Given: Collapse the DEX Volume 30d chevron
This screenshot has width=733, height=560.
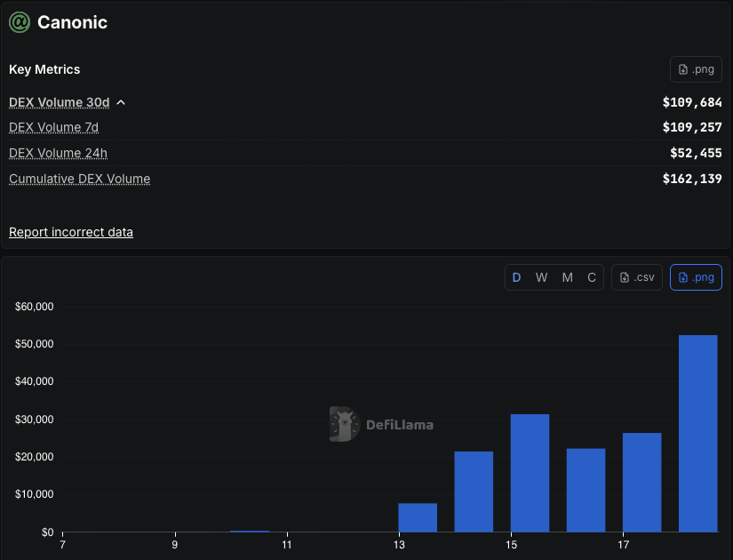Looking at the screenshot, I should 121,102.
